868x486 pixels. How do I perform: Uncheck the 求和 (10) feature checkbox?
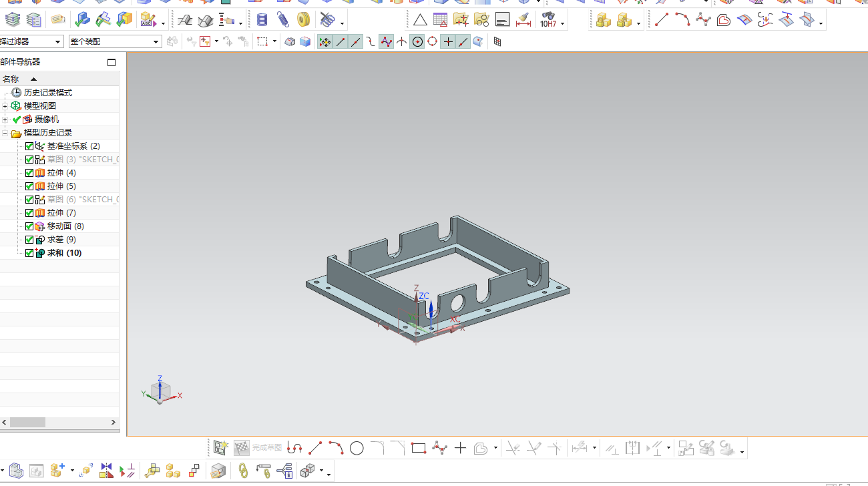pos(29,253)
